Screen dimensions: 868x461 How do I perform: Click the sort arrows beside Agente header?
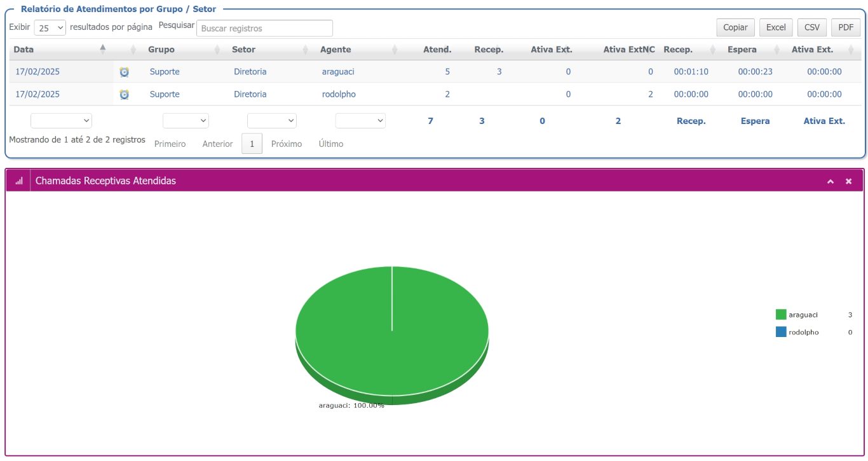(395, 50)
